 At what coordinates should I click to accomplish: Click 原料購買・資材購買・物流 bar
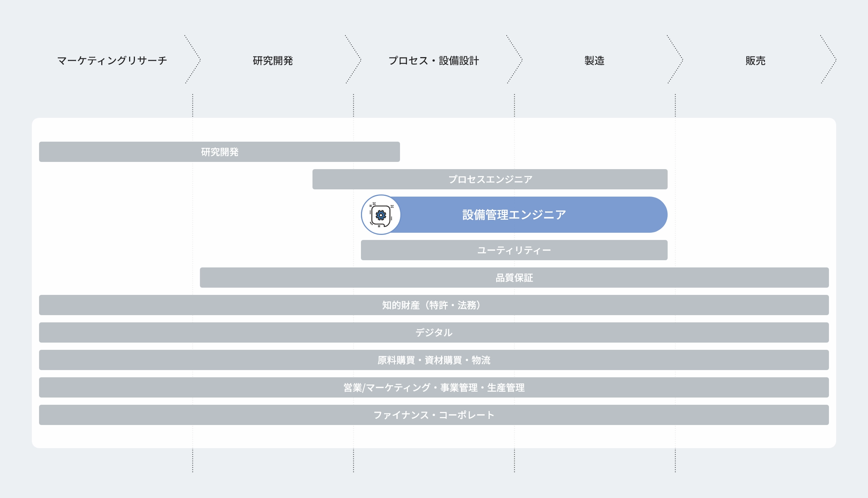[434, 360]
